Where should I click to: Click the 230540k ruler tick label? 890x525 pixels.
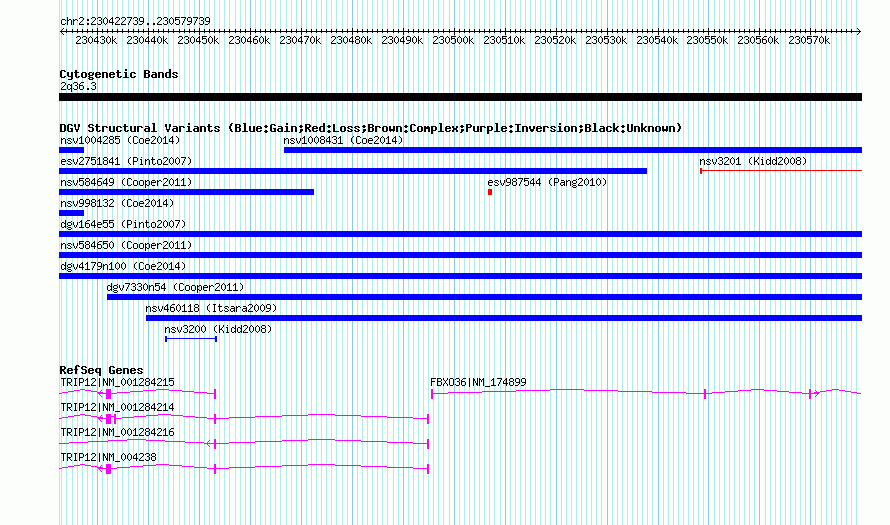tap(657, 40)
